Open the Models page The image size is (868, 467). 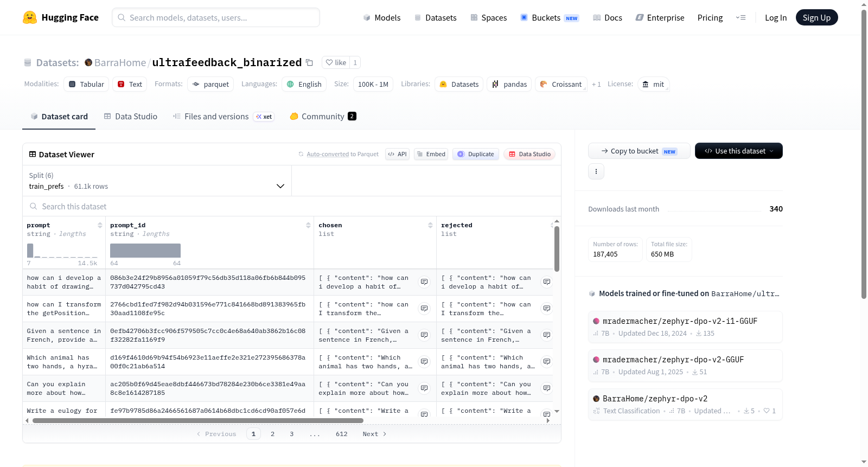click(382, 17)
